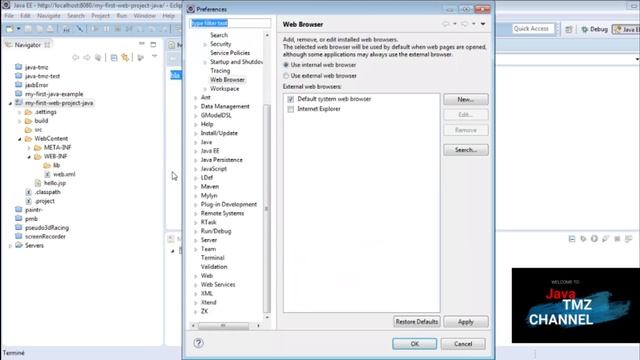Toggle Default system web browser checkbox
Viewport: 640px width, 360px height.
[291, 99]
